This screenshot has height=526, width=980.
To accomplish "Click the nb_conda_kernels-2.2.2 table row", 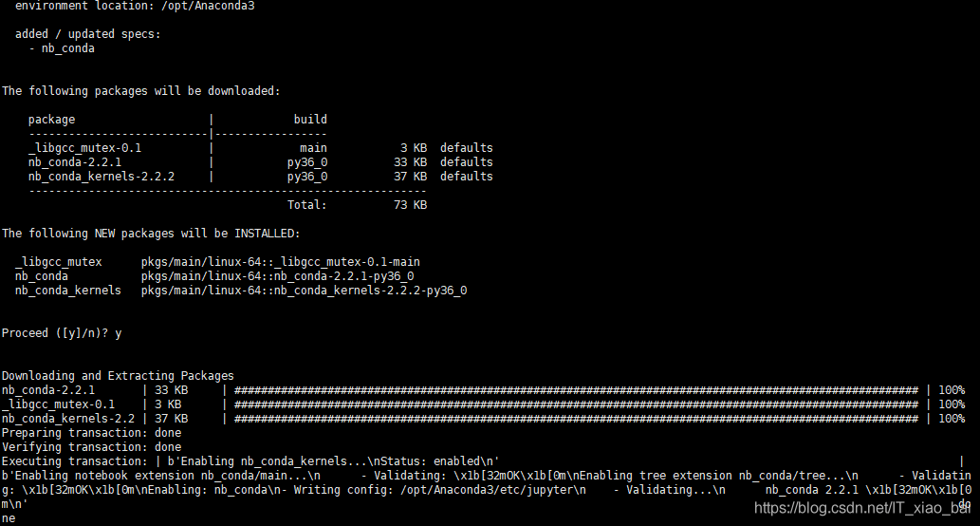I will pyautogui.click(x=260, y=177).
